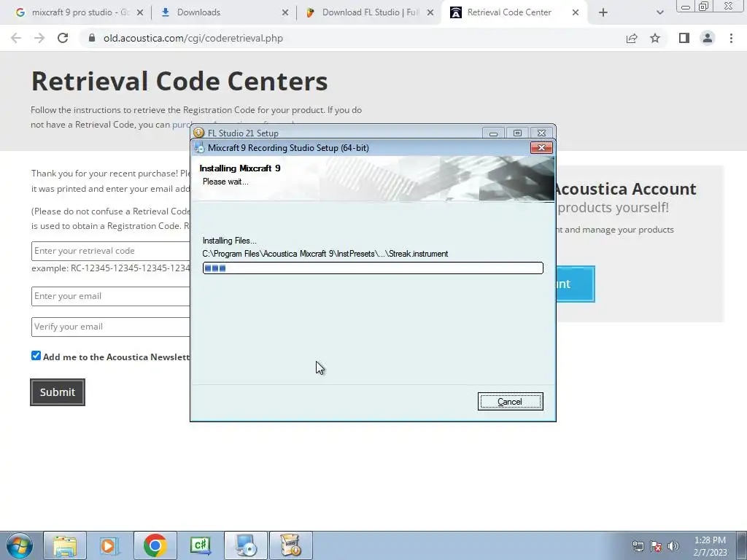Screen dimensions: 747x560
Task: Close the mixcraft 9 pro studio tab
Action: pos(139,12)
